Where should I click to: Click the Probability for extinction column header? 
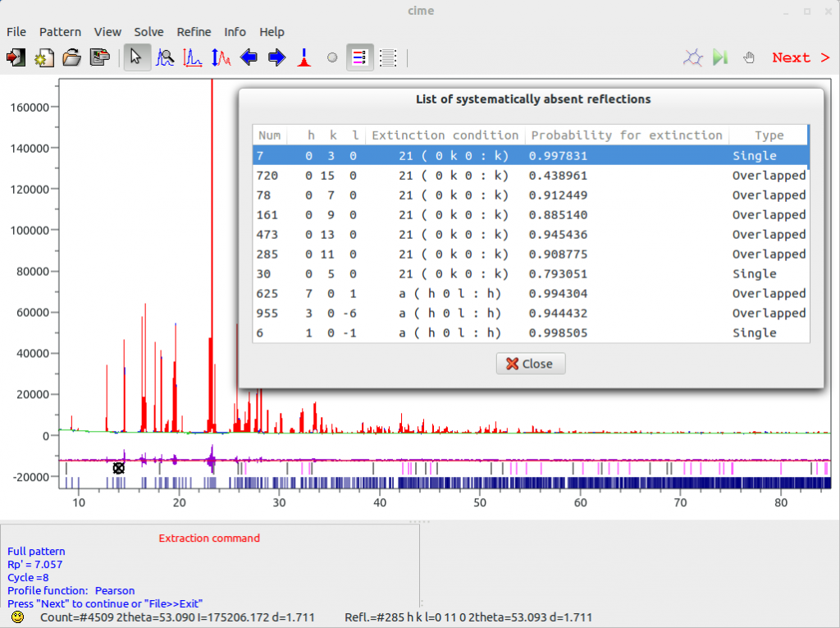click(627, 135)
